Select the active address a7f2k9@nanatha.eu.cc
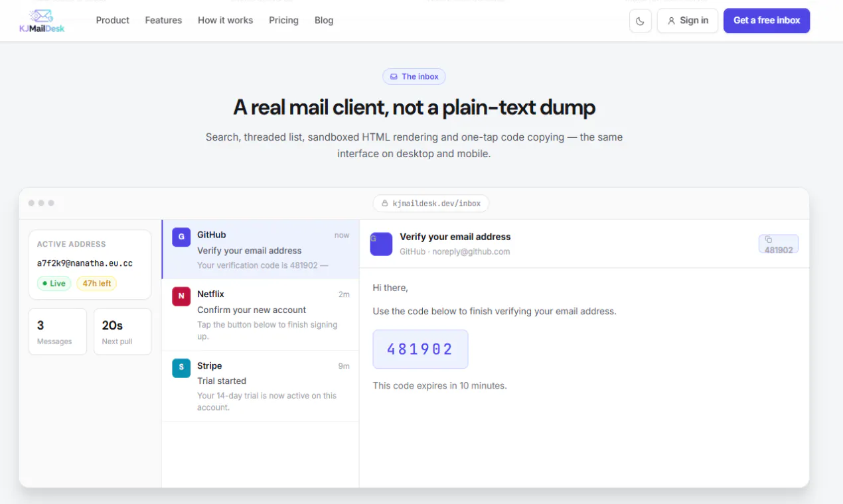 click(x=85, y=263)
